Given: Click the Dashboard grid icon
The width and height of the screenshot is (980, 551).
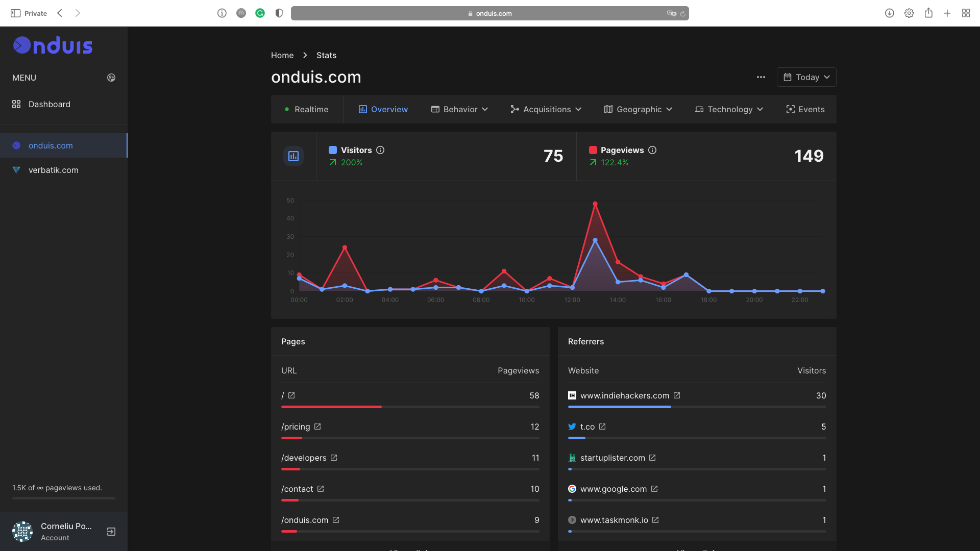Looking at the screenshot, I should [16, 104].
